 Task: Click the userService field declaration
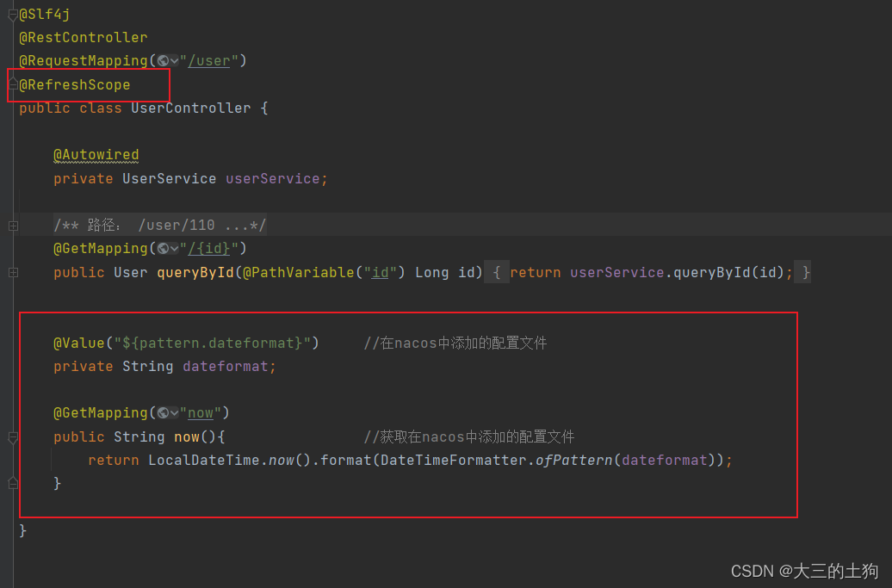coord(272,178)
